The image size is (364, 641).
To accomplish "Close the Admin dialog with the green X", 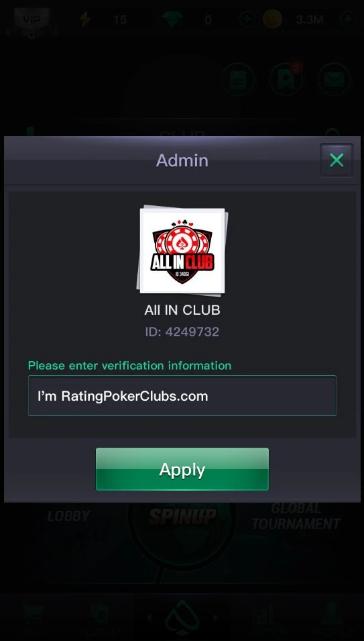I will [337, 160].
